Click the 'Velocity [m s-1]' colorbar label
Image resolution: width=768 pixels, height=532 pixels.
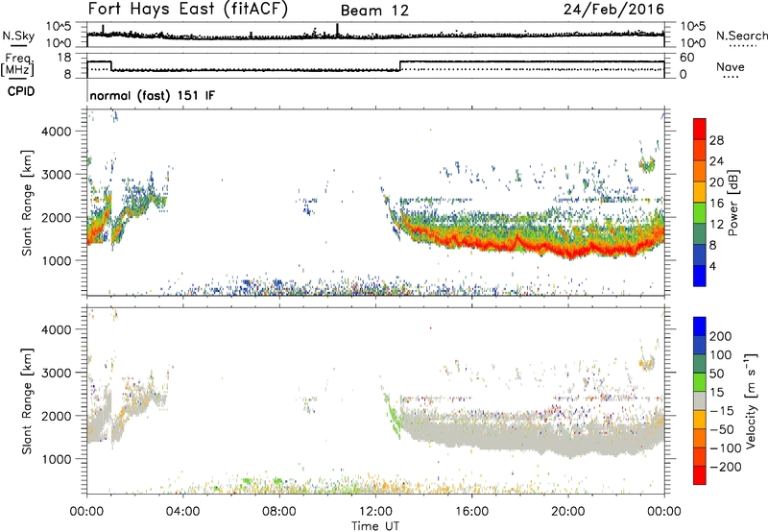click(751, 400)
